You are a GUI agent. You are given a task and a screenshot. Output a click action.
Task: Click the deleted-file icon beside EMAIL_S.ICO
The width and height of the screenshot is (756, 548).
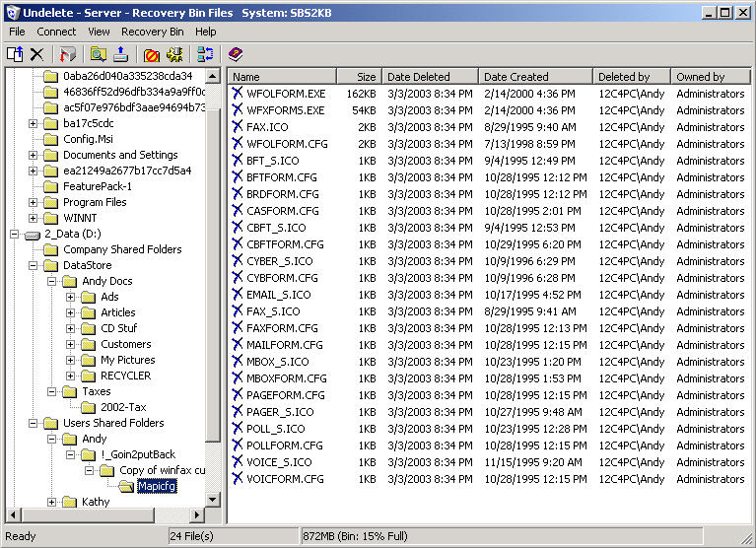(x=238, y=294)
